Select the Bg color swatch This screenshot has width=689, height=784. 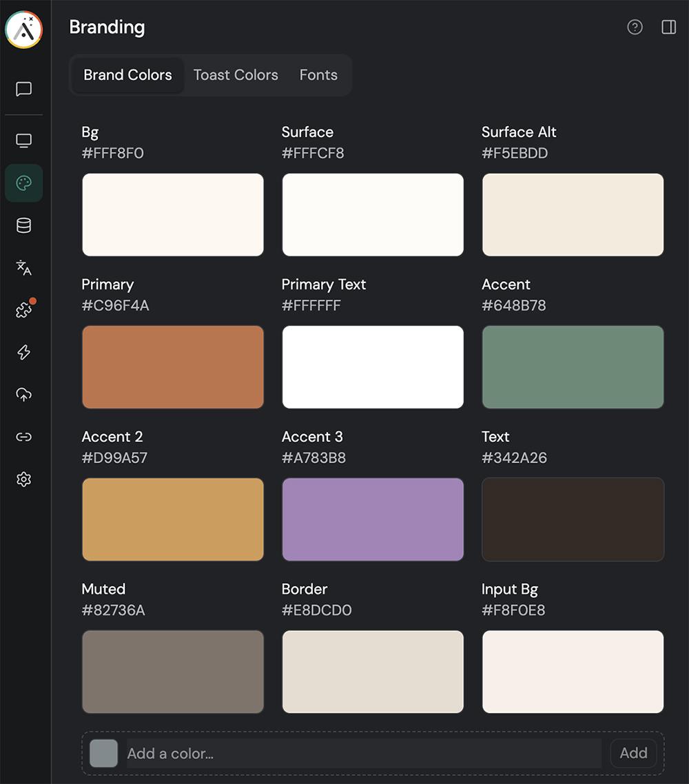pyautogui.click(x=173, y=215)
